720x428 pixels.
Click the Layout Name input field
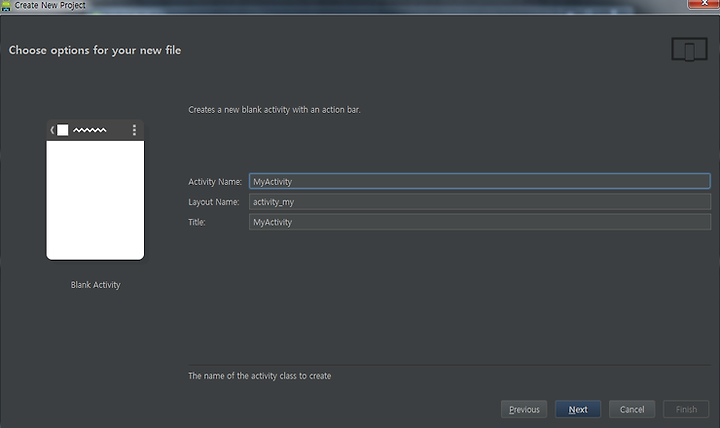479,202
